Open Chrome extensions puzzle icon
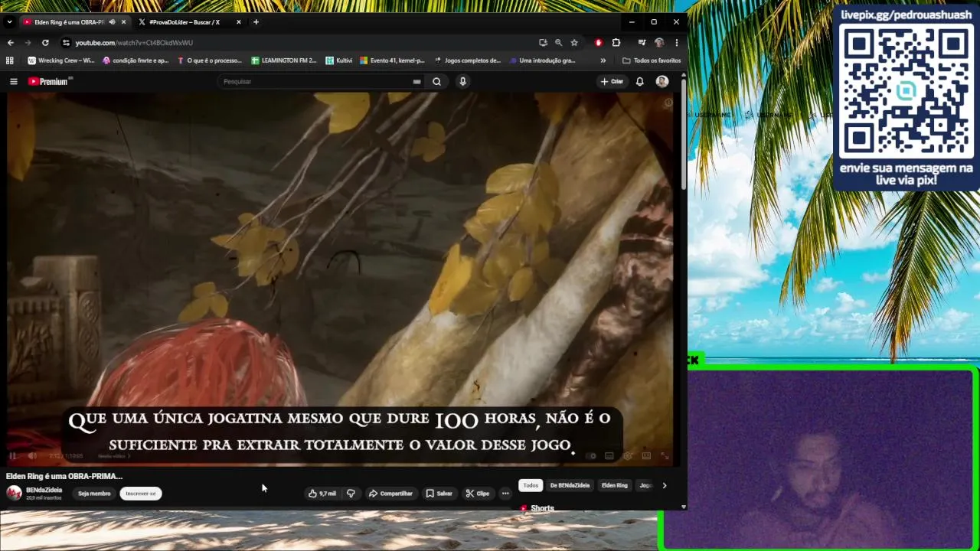This screenshot has height=551, width=980. click(616, 43)
